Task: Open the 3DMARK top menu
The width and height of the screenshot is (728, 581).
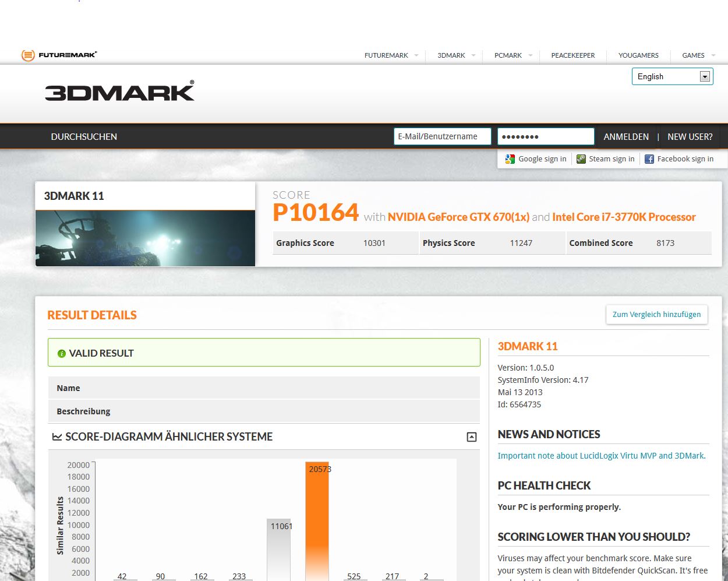Action: pyautogui.click(x=451, y=55)
